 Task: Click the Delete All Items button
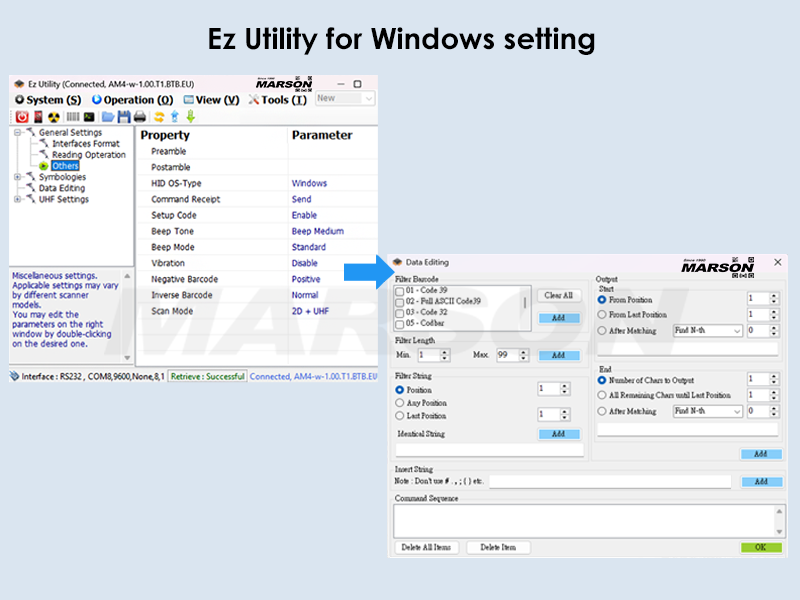427,547
